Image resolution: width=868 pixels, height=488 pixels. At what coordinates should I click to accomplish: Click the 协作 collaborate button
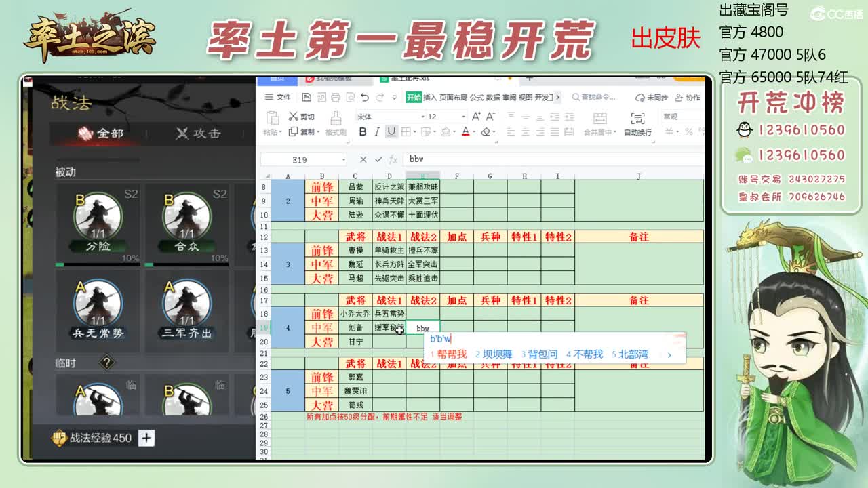click(x=688, y=98)
